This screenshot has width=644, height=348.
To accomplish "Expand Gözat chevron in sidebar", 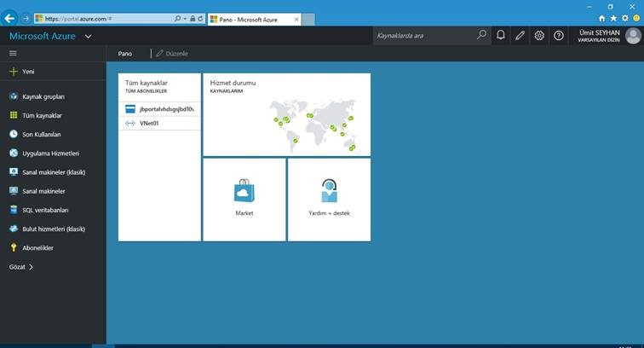I will coord(31,267).
